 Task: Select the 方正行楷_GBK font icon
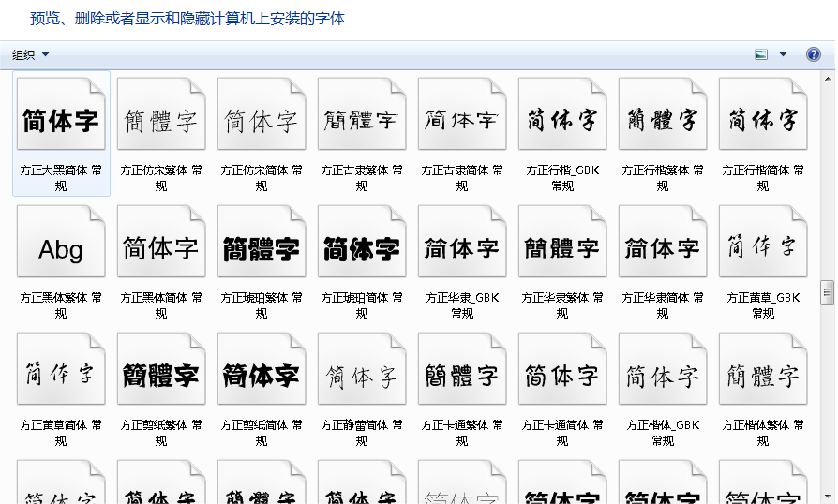[562, 113]
